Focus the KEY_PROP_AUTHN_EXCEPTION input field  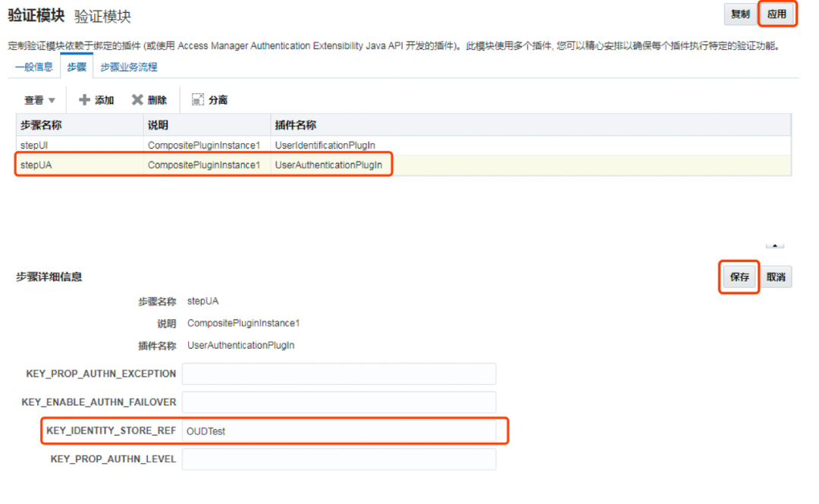pyautogui.click(x=339, y=374)
